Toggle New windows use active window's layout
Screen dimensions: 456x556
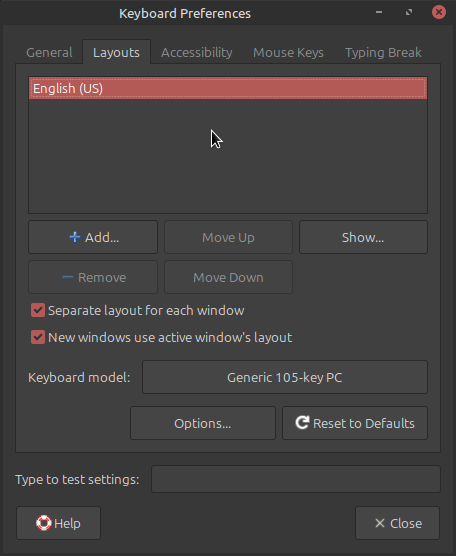(38, 337)
